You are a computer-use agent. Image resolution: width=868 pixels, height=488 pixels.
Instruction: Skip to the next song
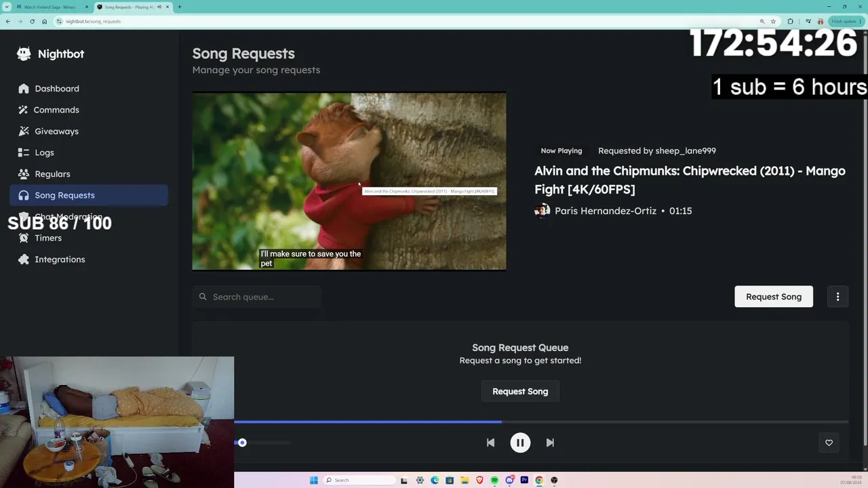click(x=550, y=443)
